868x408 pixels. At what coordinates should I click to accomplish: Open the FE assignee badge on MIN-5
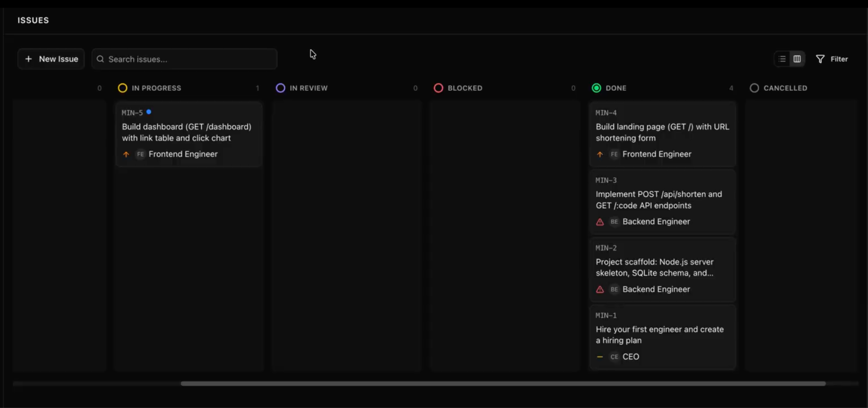coord(140,154)
